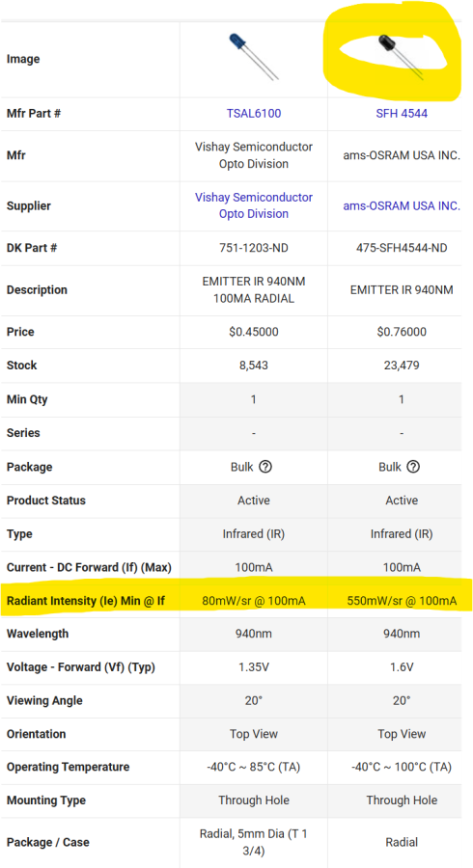
Task: Click the Operating Temperature row label
Action: pos(69,767)
